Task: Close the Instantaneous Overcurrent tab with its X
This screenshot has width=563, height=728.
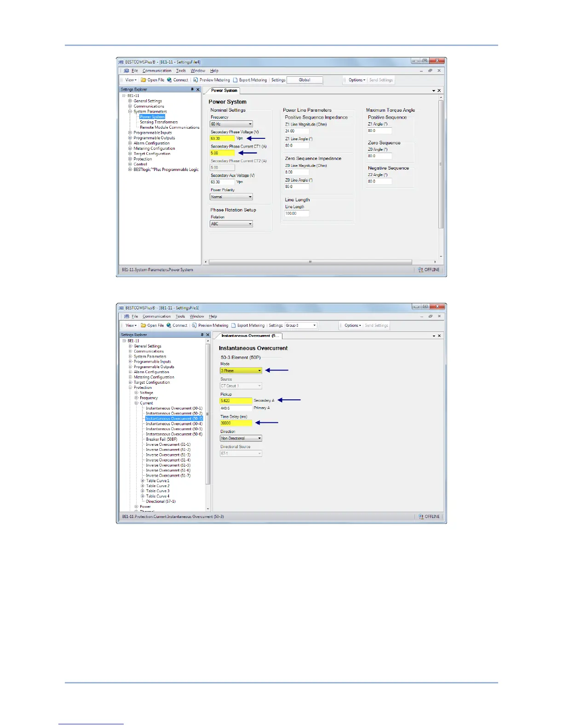Action: click(x=439, y=336)
